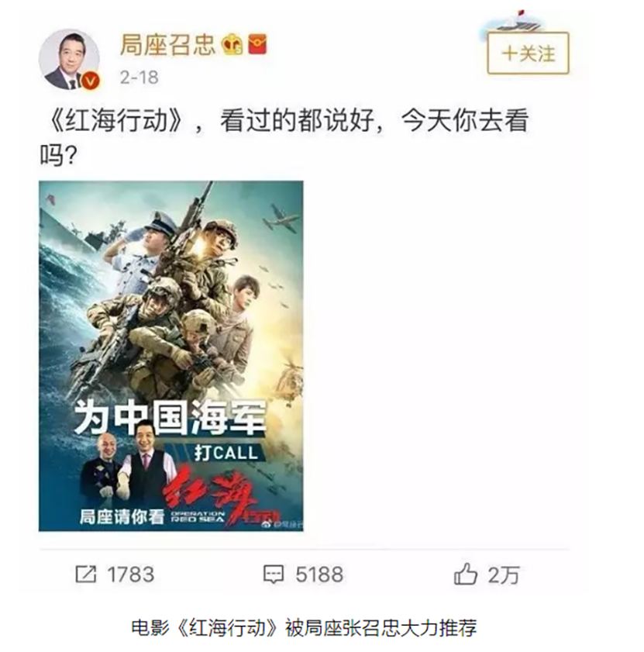
Task: Click the post text 《红海行动》
Action: (x=115, y=121)
